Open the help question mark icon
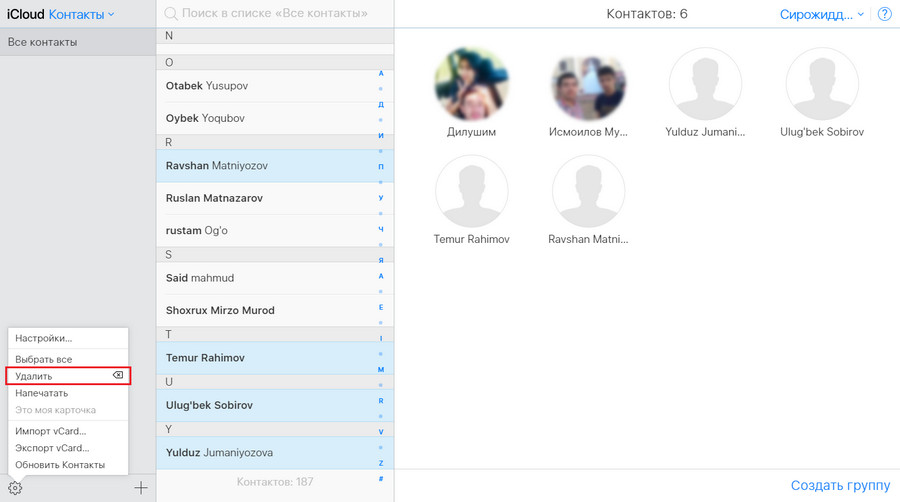The width and height of the screenshot is (900, 502). (x=884, y=15)
